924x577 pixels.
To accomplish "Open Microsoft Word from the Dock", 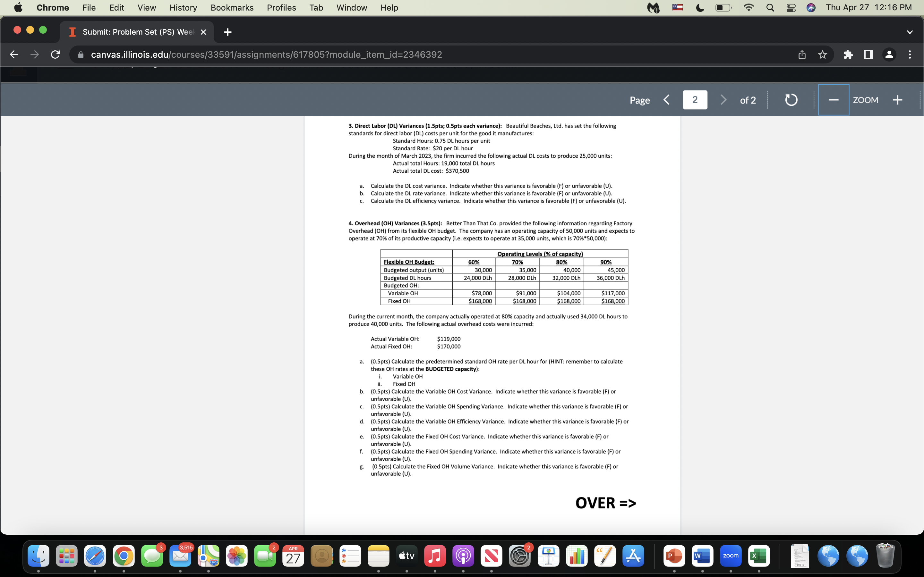I will (x=703, y=556).
